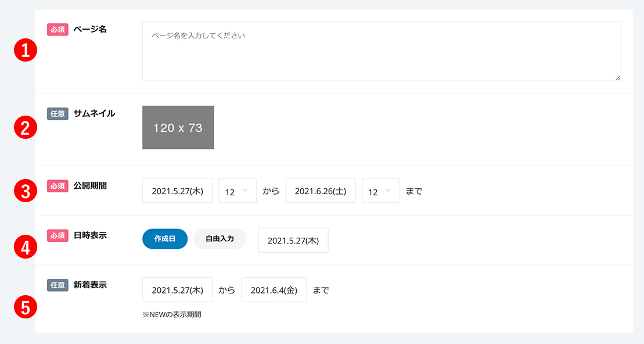Click the 必須 badge beside 日時表示
This screenshot has height=344, width=644.
click(57, 235)
